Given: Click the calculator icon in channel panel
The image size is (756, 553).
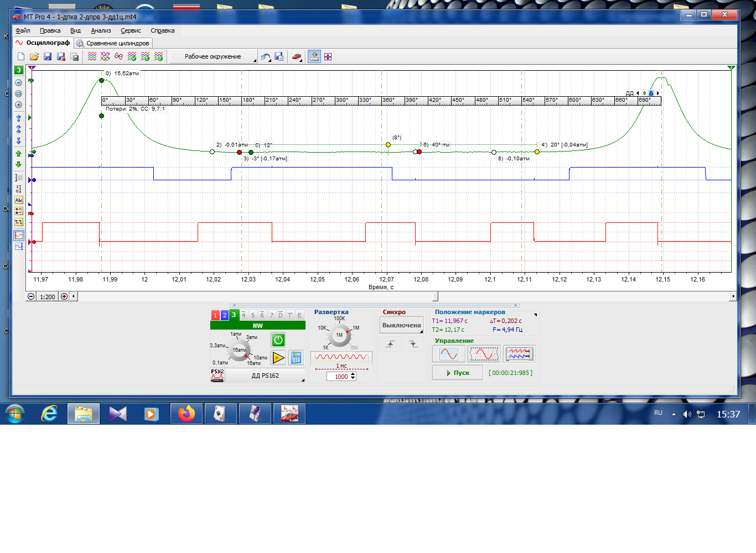Looking at the screenshot, I should pyautogui.click(x=296, y=358).
